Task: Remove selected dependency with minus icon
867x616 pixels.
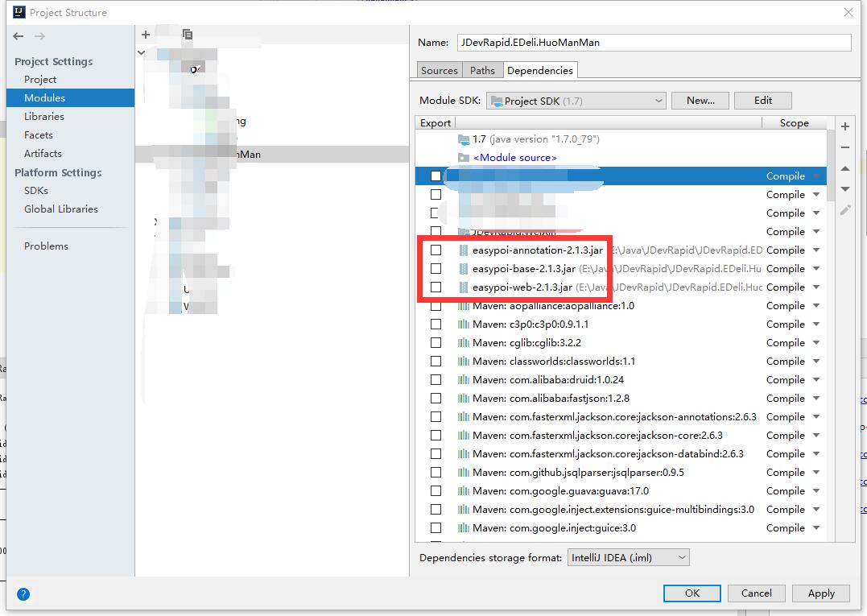Action: [845, 147]
